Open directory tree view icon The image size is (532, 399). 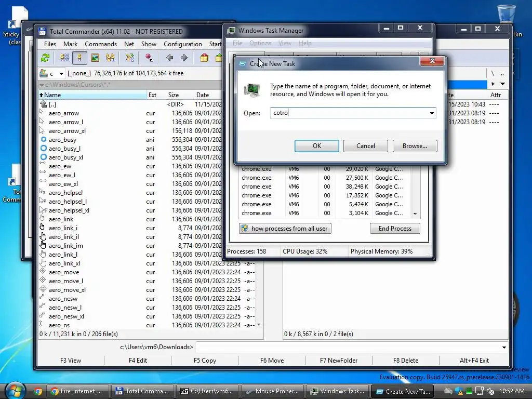110,58
